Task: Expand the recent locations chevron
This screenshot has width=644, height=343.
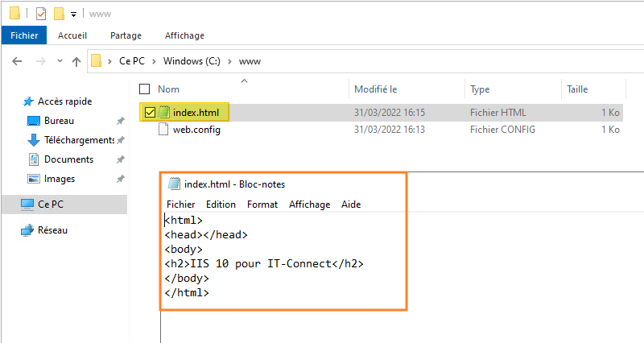Action: (56, 61)
